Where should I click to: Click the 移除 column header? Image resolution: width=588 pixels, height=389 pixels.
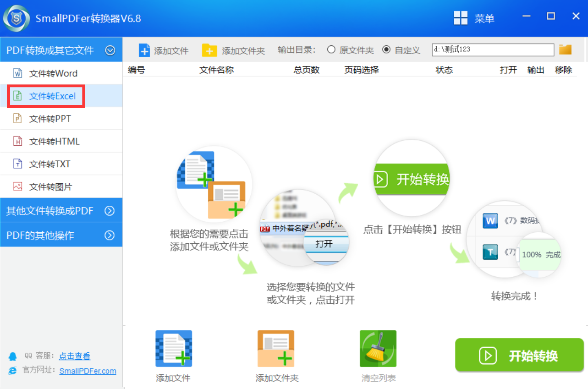[564, 70]
